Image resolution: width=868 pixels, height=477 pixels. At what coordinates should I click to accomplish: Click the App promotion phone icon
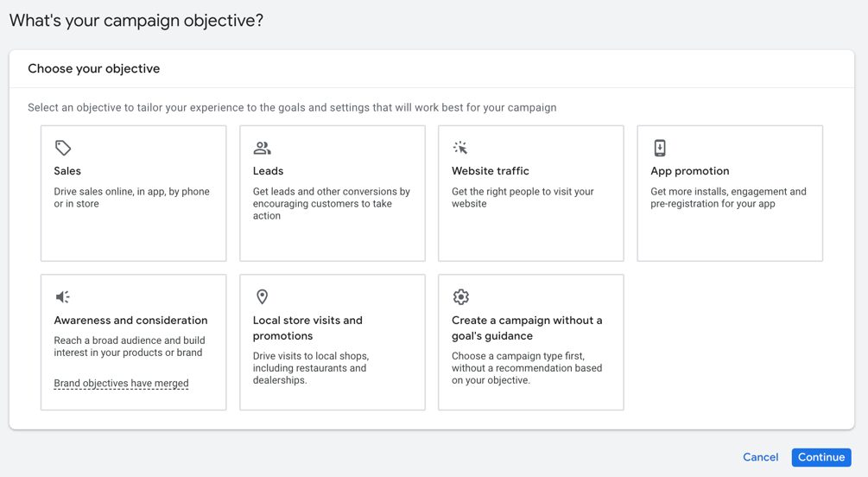[660, 148]
